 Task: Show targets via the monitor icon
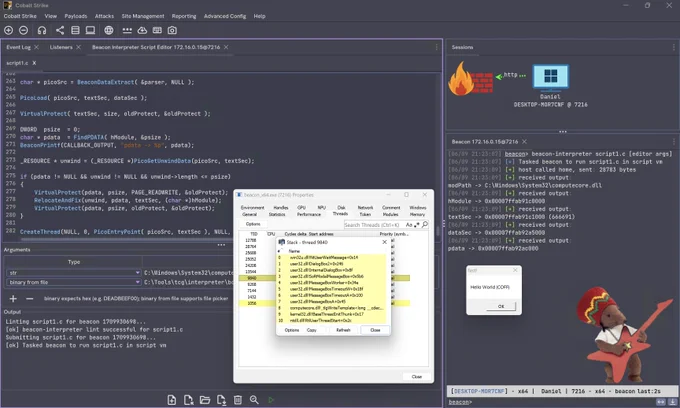pyautogui.click(x=90, y=30)
